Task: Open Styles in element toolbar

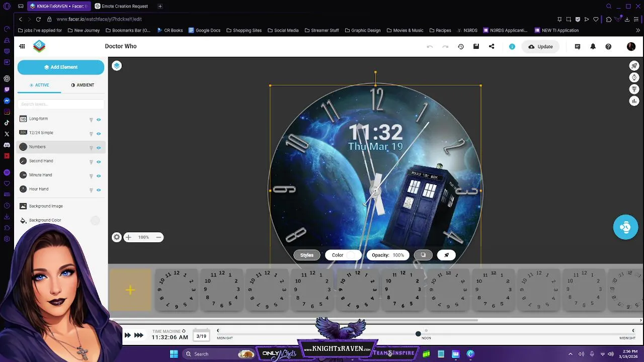Action: point(307,255)
